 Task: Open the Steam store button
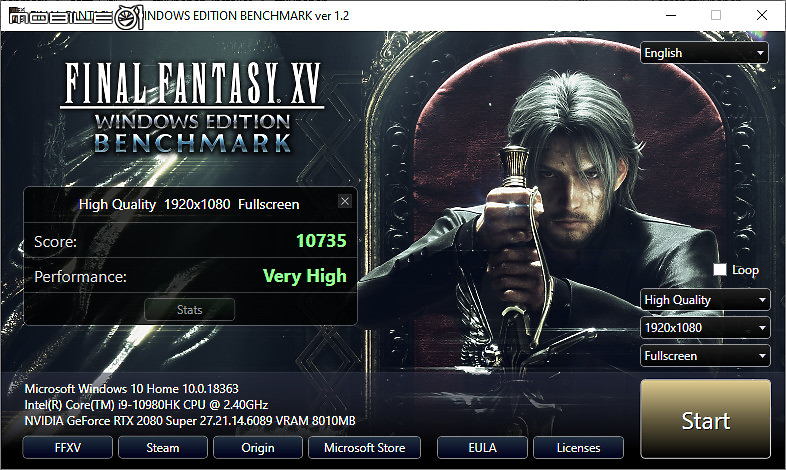[162, 447]
